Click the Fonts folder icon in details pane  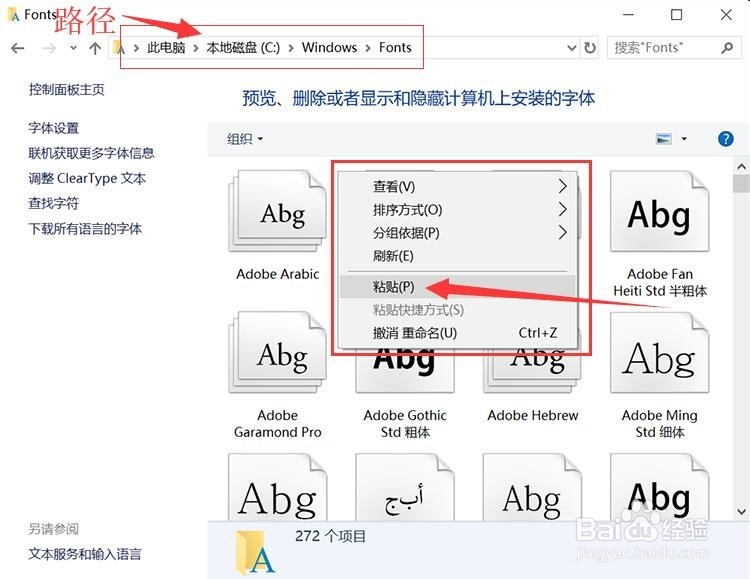254,551
